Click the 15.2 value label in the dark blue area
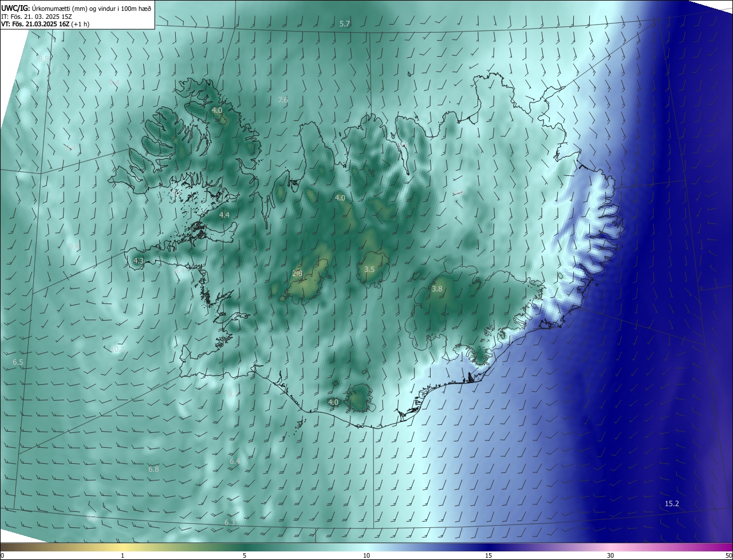 tap(672, 503)
